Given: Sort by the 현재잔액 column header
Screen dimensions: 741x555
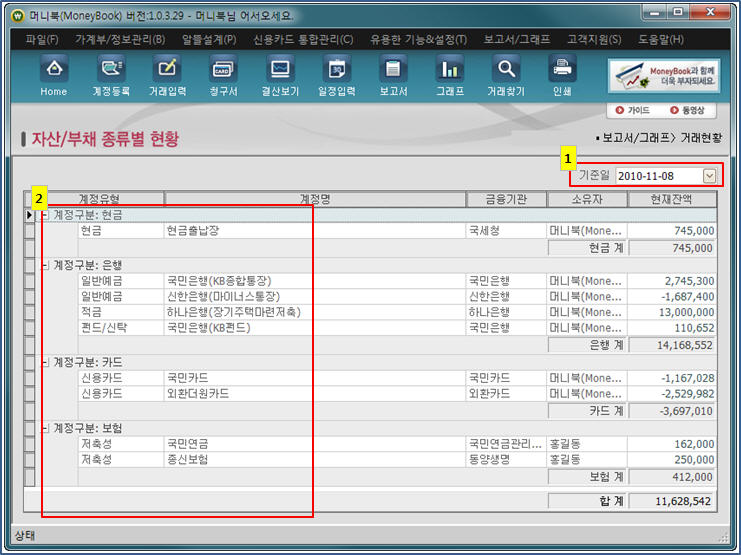Looking at the screenshot, I should point(672,199).
